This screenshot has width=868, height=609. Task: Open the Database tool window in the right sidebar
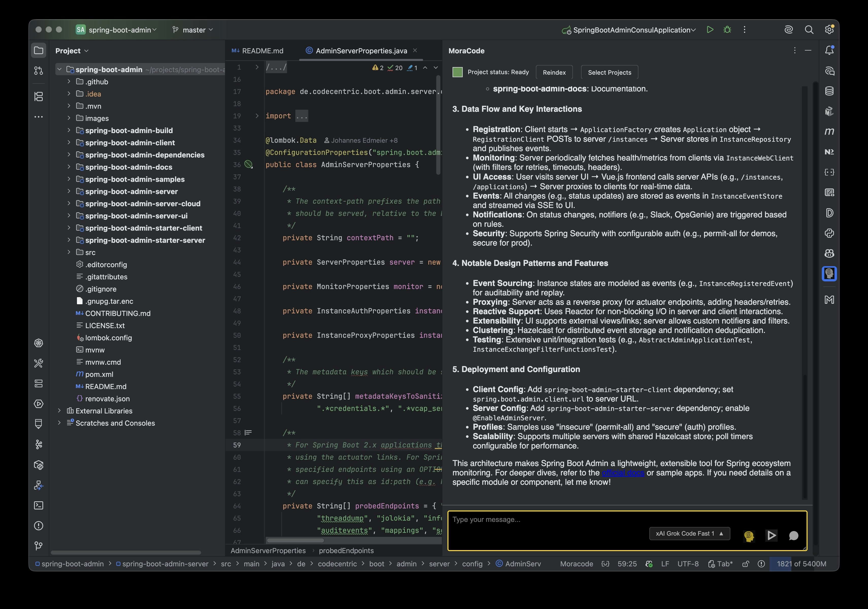(829, 91)
